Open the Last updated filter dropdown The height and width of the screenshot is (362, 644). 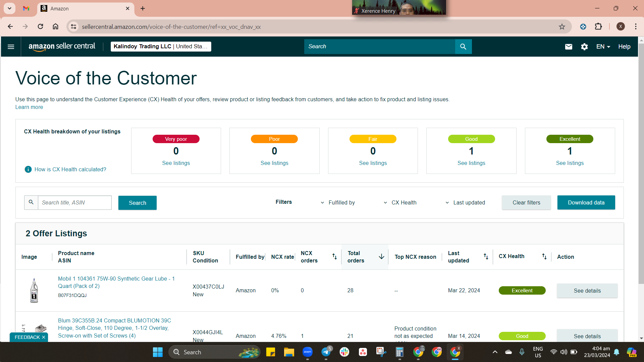click(x=465, y=202)
